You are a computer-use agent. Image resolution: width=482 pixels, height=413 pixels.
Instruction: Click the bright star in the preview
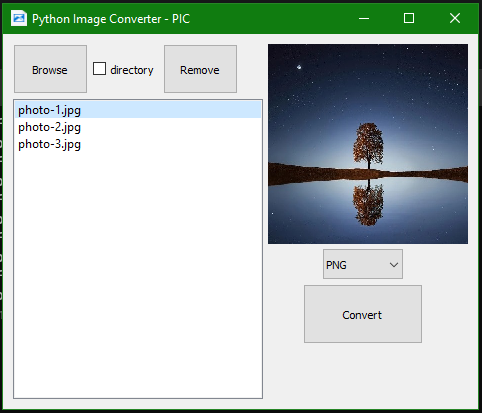point(299,67)
